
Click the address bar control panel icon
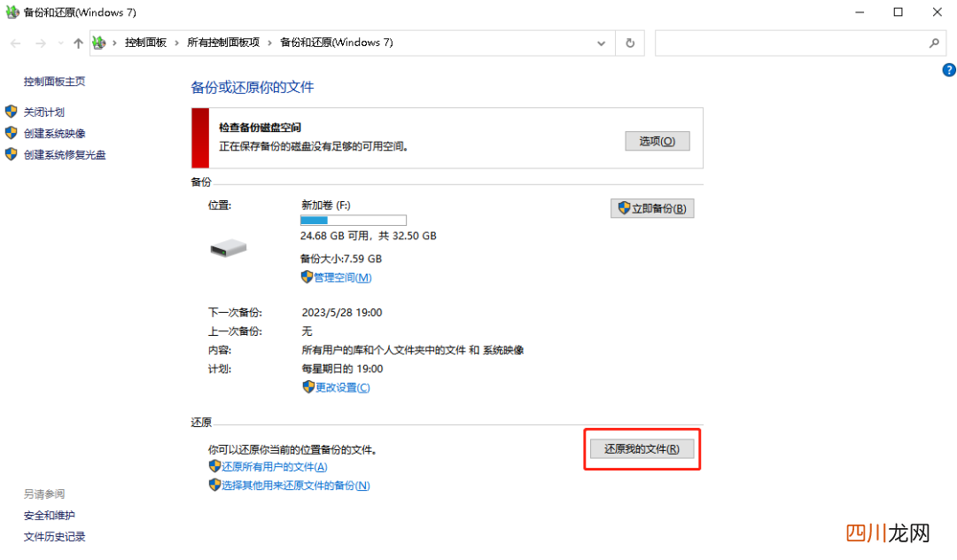coord(99,43)
